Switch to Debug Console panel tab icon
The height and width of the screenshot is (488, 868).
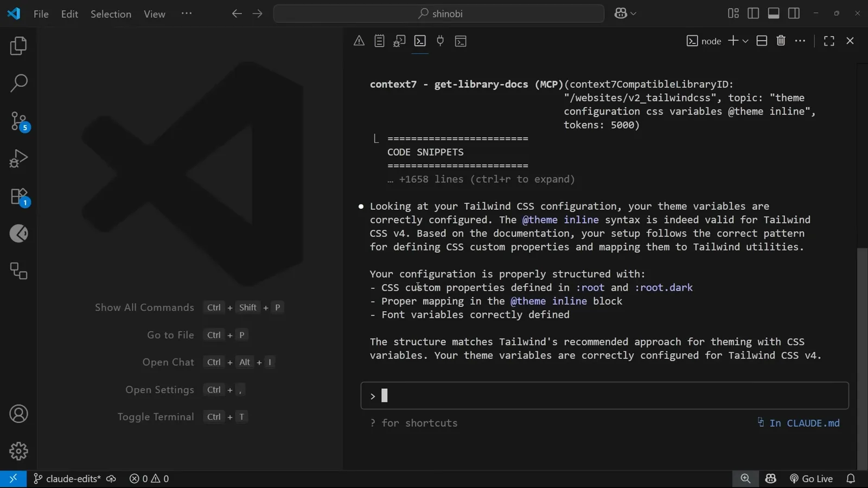click(x=400, y=41)
